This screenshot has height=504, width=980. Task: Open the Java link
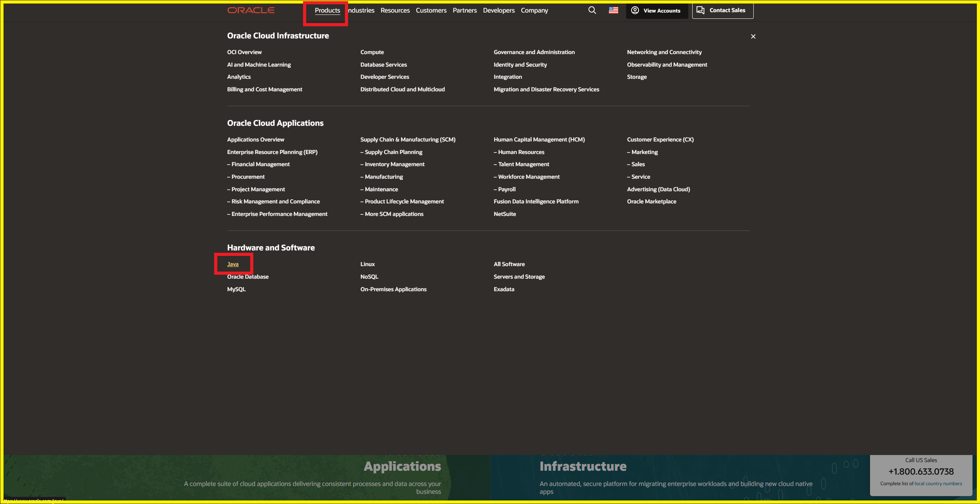pos(233,264)
